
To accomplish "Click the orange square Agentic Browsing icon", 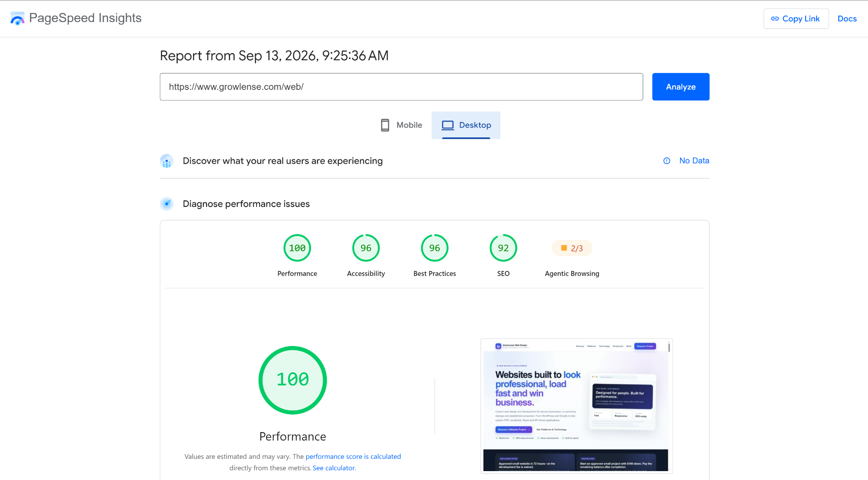I will point(564,248).
